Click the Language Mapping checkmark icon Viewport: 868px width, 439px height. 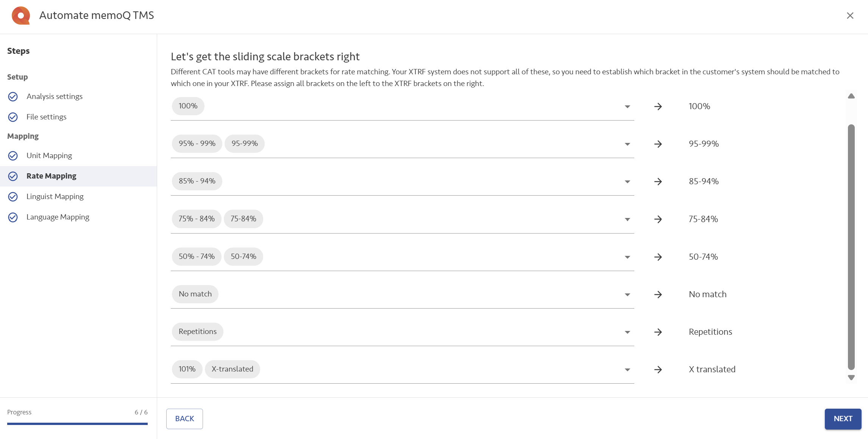pyautogui.click(x=13, y=217)
